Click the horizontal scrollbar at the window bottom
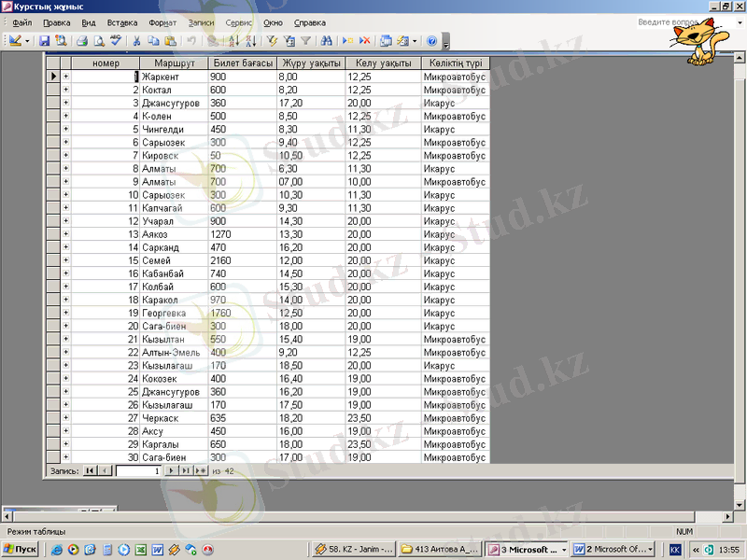 click(x=373, y=516)
